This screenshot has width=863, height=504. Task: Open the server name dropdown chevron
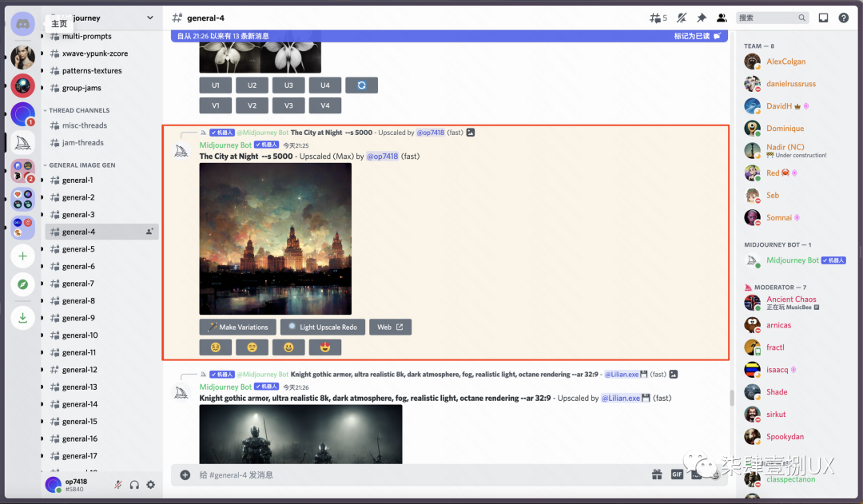click(x=149, y=18)
